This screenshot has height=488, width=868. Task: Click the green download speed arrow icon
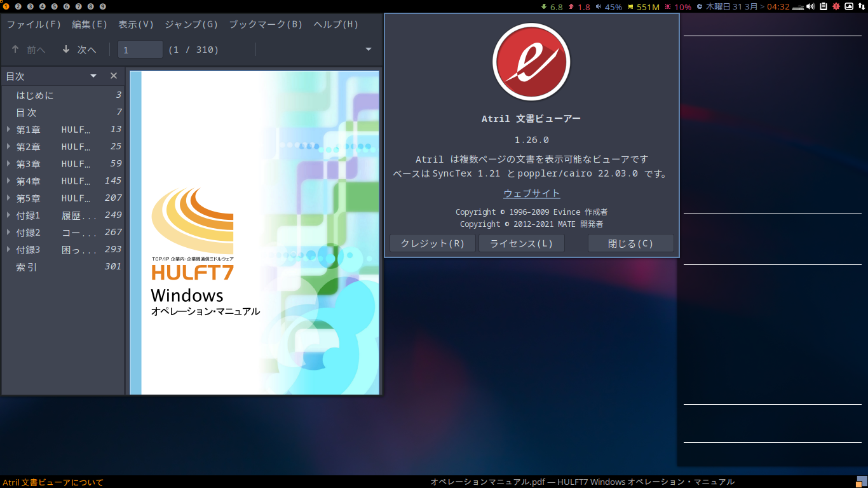pyautogui.click(x=544, y=6)
